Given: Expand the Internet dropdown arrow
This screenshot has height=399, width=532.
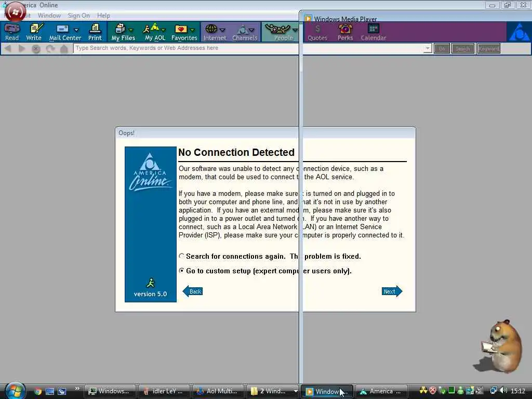Looking at the screenshot, I should 222,30.
